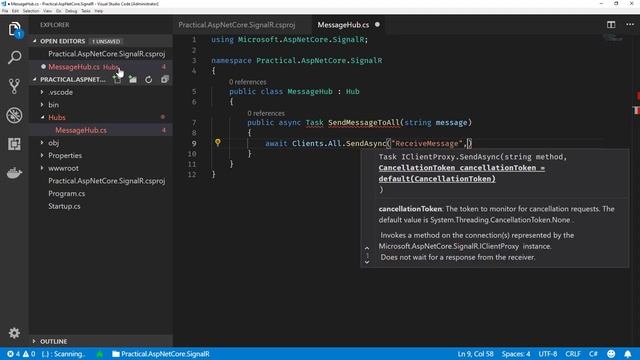The height and width of the screenshot is (360, 640).
Task: Click the errors and warnings status icon
Action: coord(21,354)
